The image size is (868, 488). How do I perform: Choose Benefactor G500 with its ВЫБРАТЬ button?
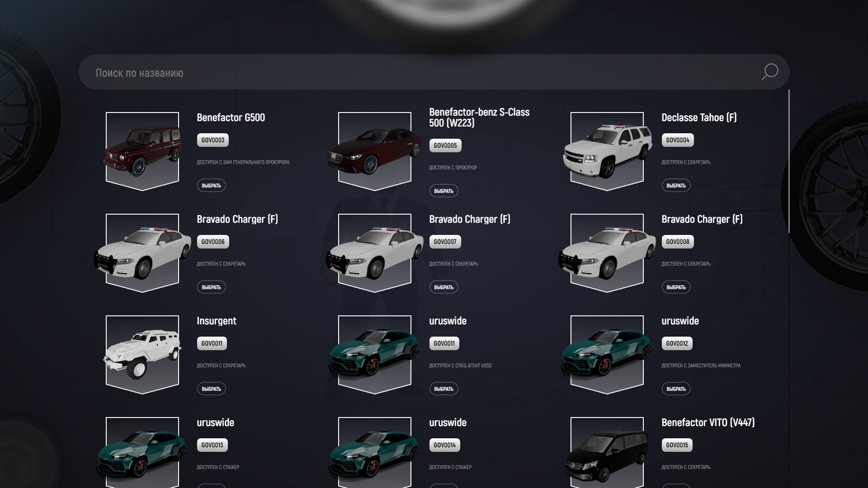tap(211, 186)
